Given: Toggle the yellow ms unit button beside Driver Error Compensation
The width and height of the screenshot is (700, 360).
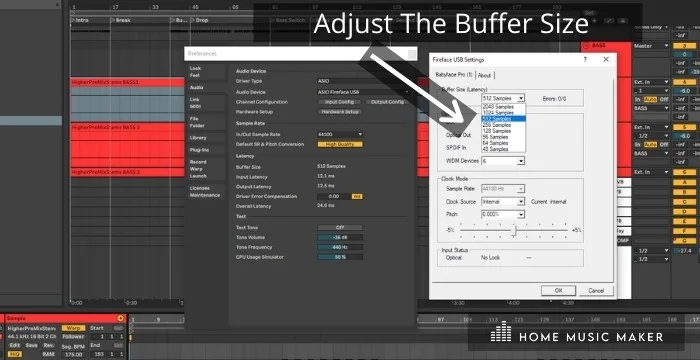Looking at the screenshot, I should [357, 197].
